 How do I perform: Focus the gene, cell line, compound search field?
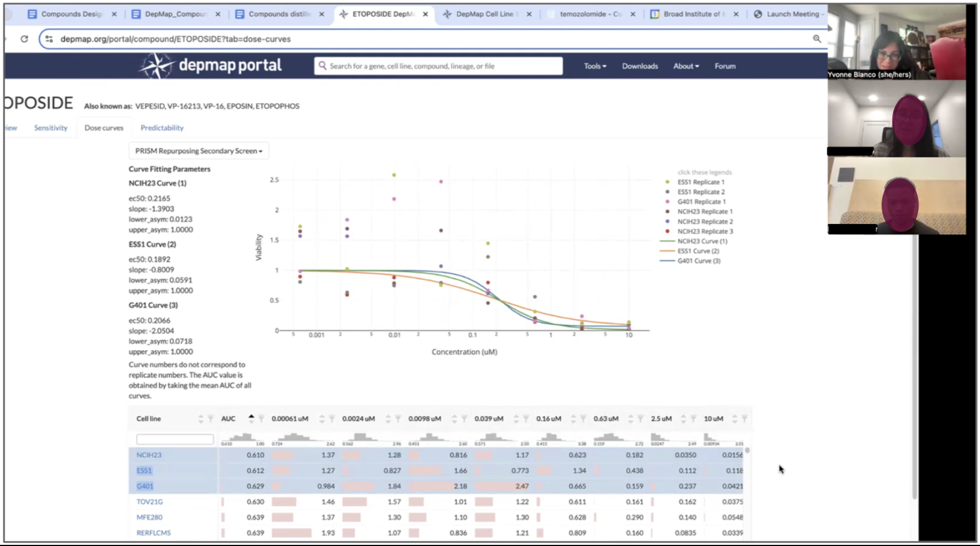pos(438,66)
